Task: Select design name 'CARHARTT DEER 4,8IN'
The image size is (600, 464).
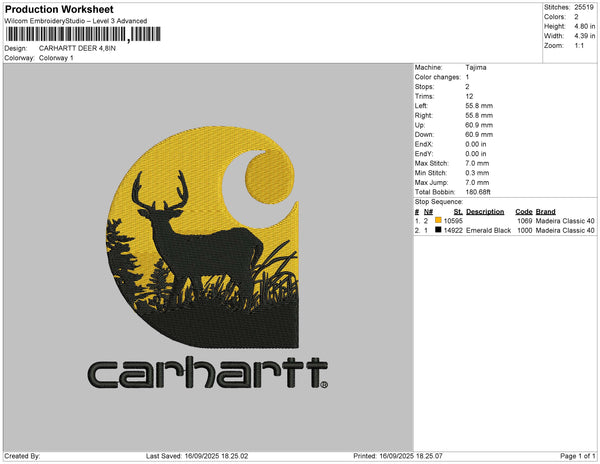Action: click(x=77, y=49)
